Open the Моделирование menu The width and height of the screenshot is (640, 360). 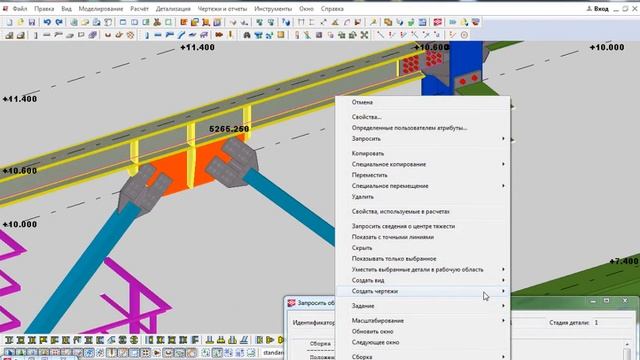[101, 9]
